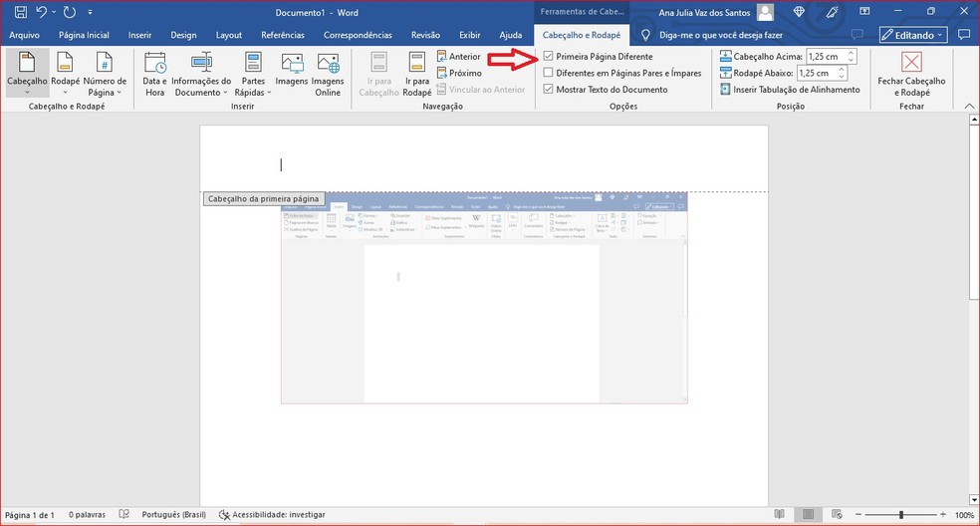
Task: Open Número de Página dropdown
Action: coord(105,73)
